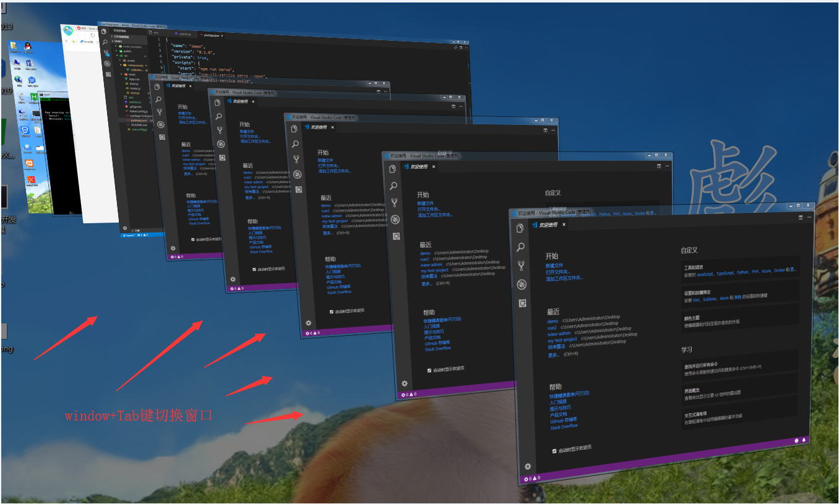
Task: Open Explorer in the package.json VS Code window
Action: pos(103,31)
